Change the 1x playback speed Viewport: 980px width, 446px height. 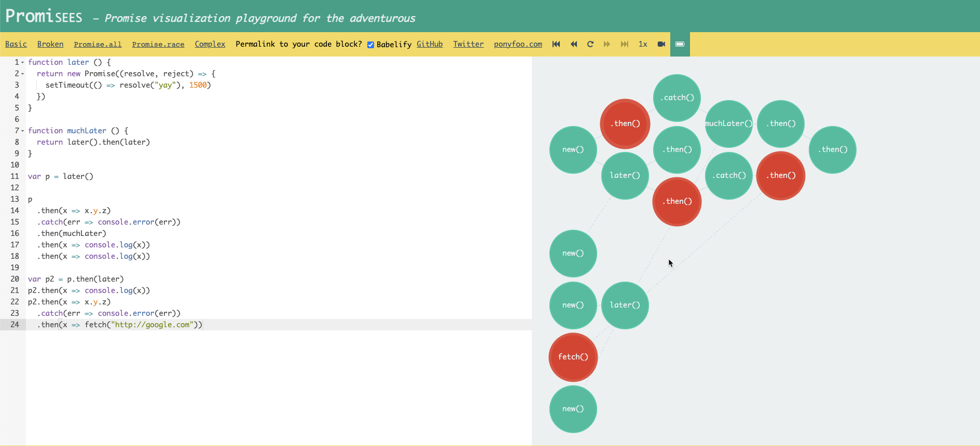click(x=643, y=44)
